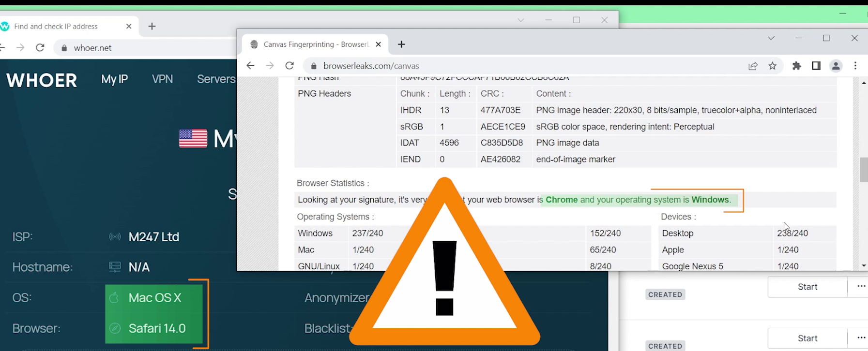Click the Safari 14.0 browser value
The width and height of the screenshot is (868, 351).
pos(157,328)
